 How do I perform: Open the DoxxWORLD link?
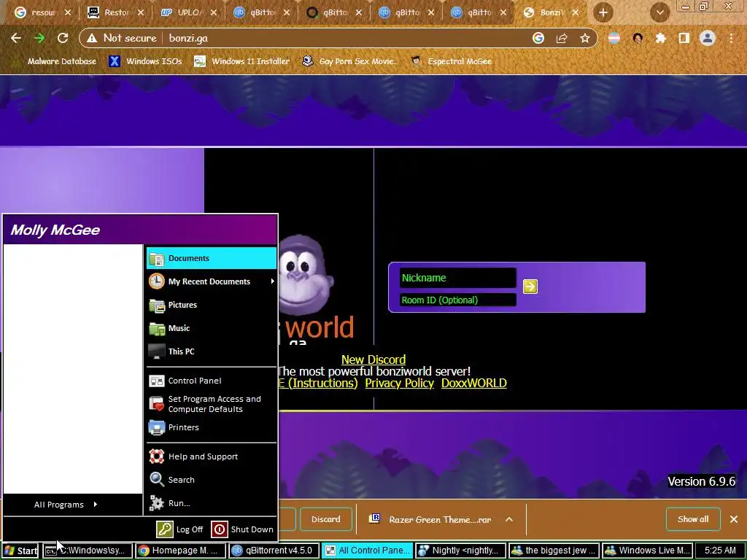click(x=474, y=383)
